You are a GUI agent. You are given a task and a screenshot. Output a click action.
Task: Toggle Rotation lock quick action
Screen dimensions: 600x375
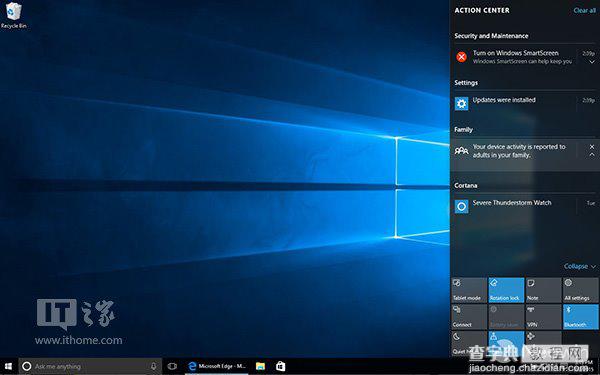point(506,290)
